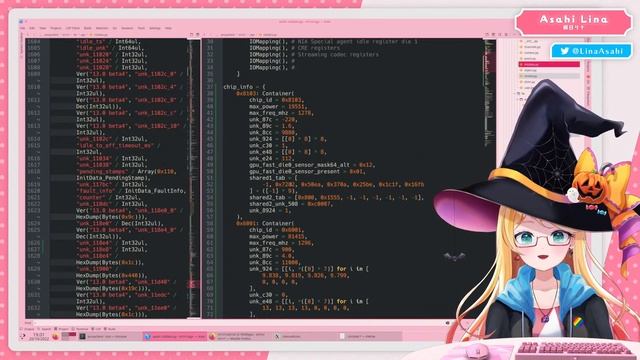Open the Edit menu
640x360 pixels.
(32, 28)
